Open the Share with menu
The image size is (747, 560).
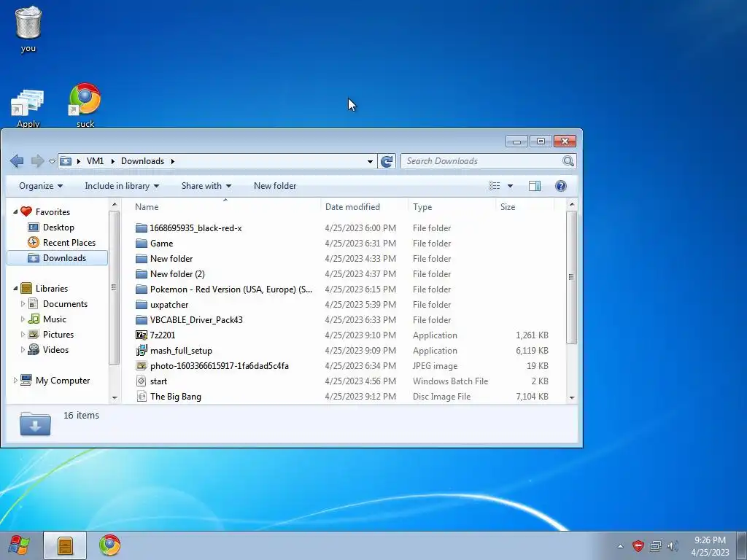tap(206, 186)
